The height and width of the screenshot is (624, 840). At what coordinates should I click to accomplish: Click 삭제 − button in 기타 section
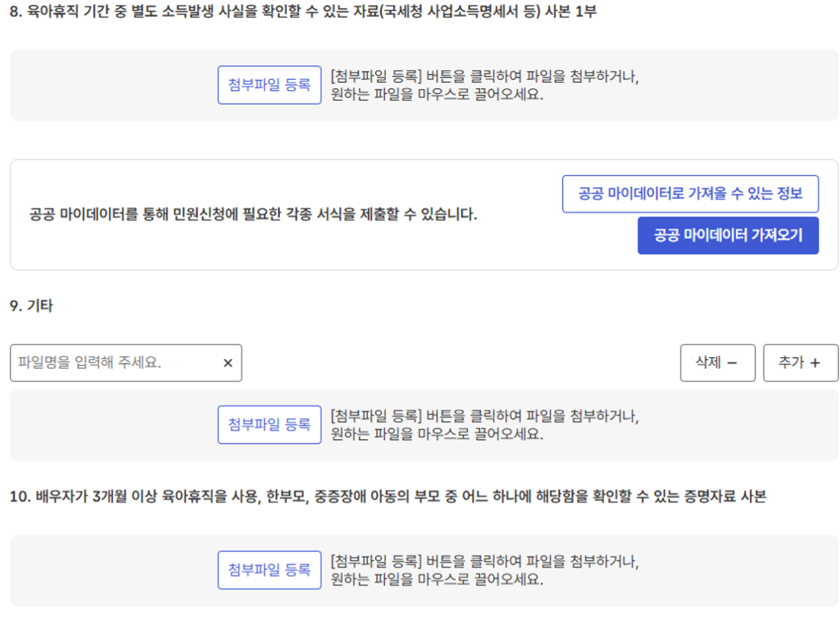click(x=718, y=363)
